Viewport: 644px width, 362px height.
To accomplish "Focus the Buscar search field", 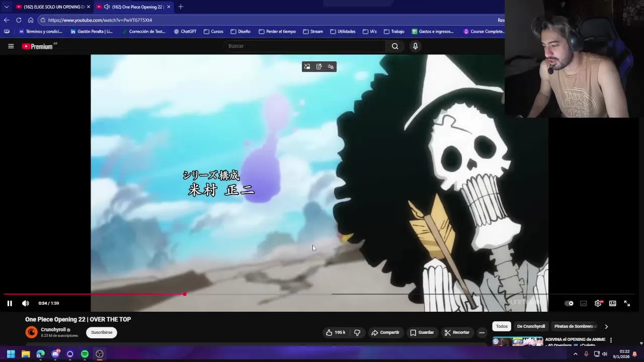I will tap(304, 46).
